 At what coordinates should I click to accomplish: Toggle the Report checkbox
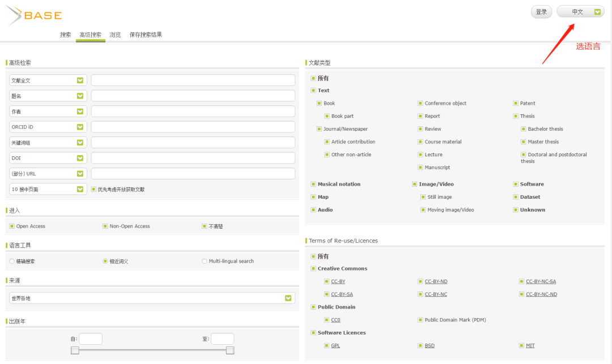(420, 116)
